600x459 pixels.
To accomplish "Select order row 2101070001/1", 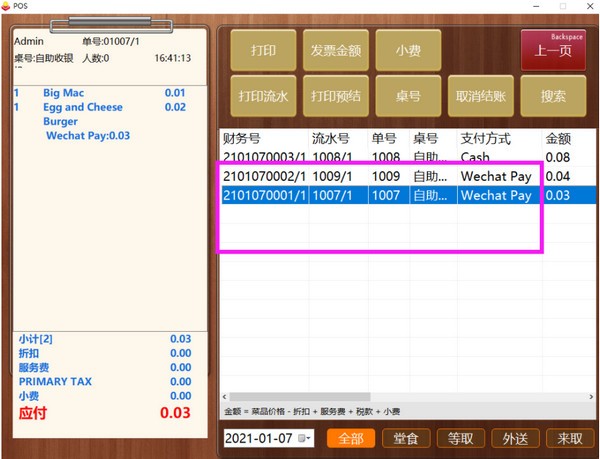I will 408,195.
